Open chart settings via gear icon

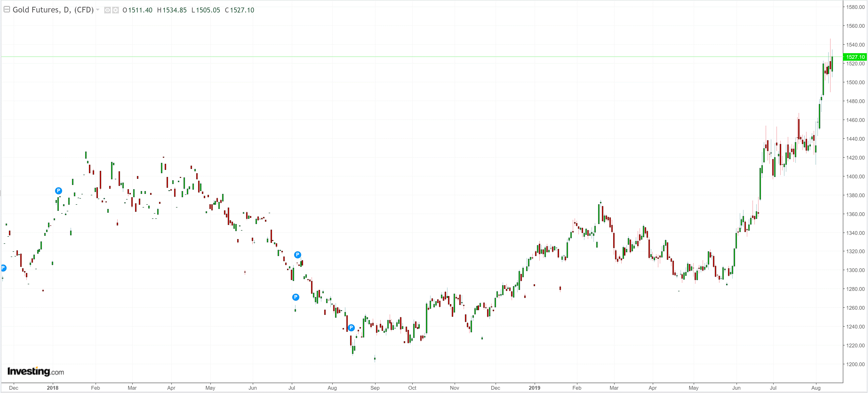[x=116, y=10]
